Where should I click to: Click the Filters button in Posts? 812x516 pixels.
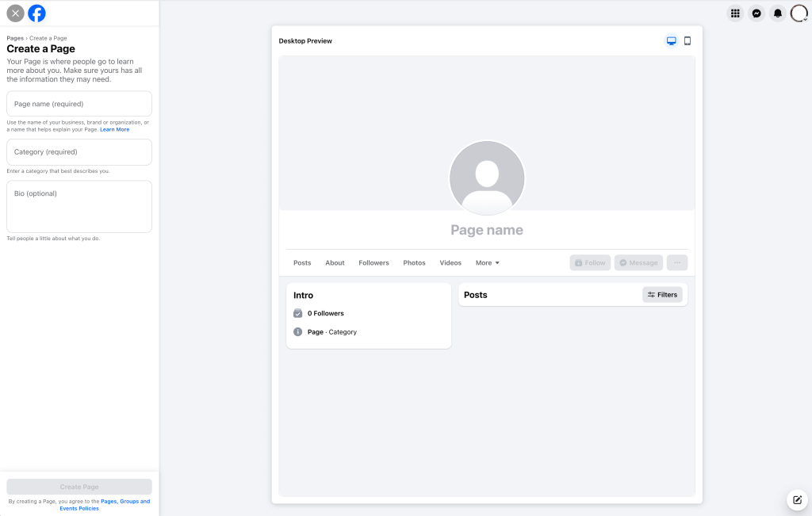(662, 295)
